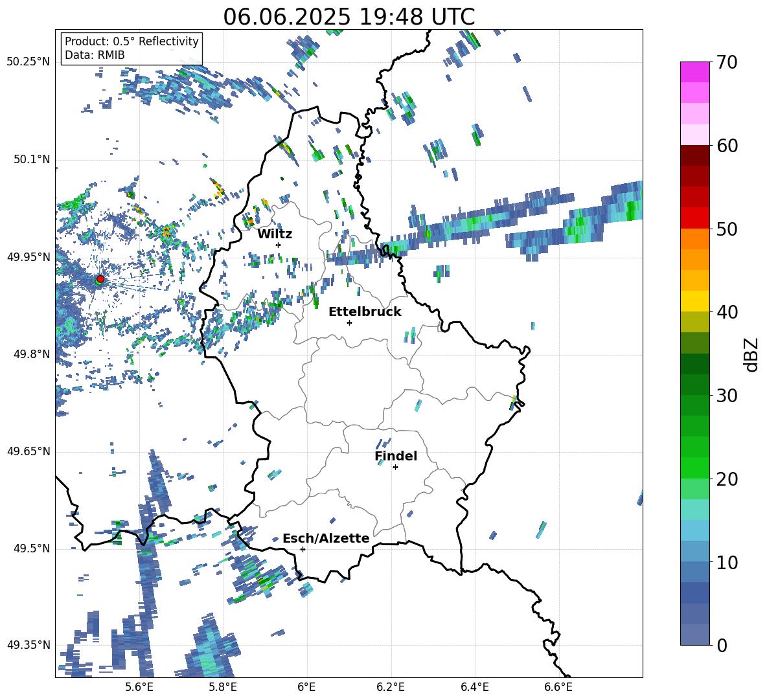Click the 50.25°N latitude label
The height and width of the screenshot is (700, 767).
(29, 62)
